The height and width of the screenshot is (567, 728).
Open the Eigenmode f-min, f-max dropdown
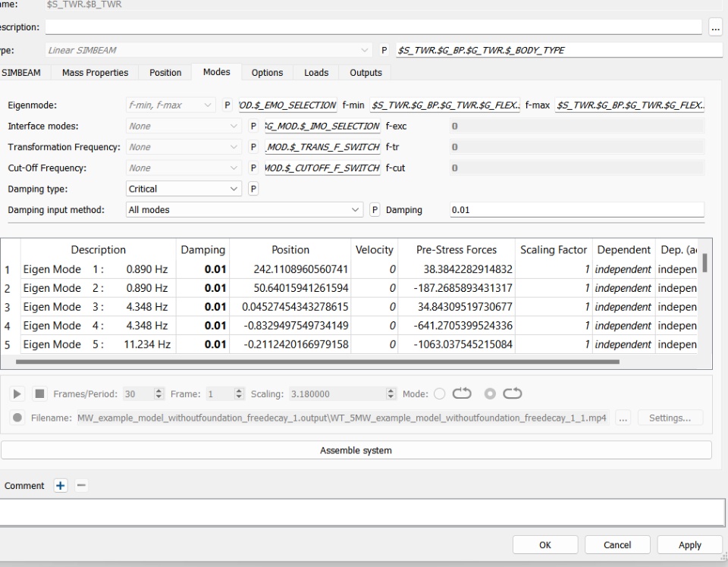click(171, 105)
